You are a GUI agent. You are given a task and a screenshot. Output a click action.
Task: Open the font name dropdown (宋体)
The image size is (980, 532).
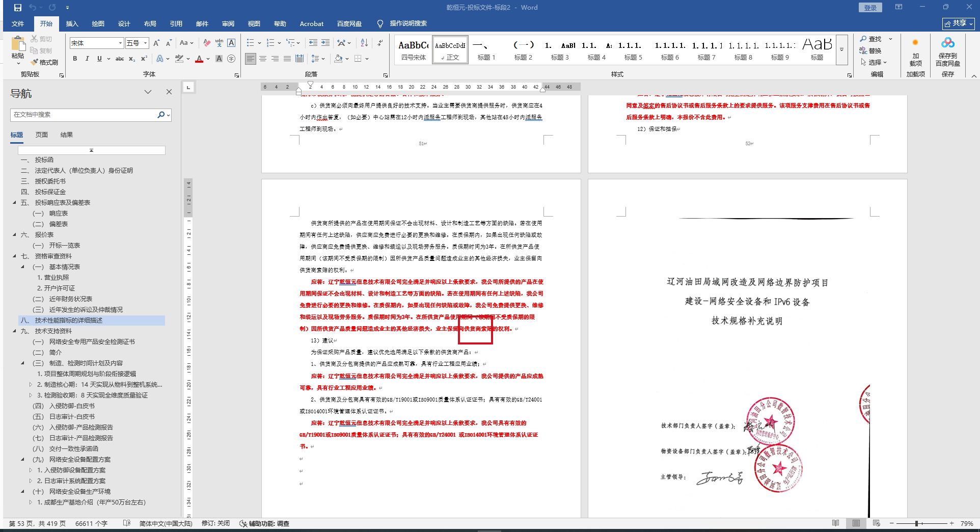tap(120, 43)
